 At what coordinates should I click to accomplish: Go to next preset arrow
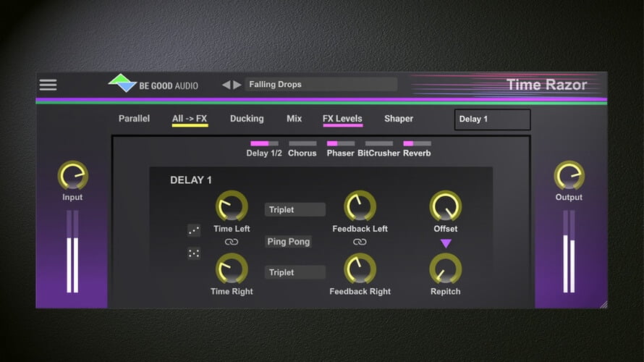click(237, 85)
